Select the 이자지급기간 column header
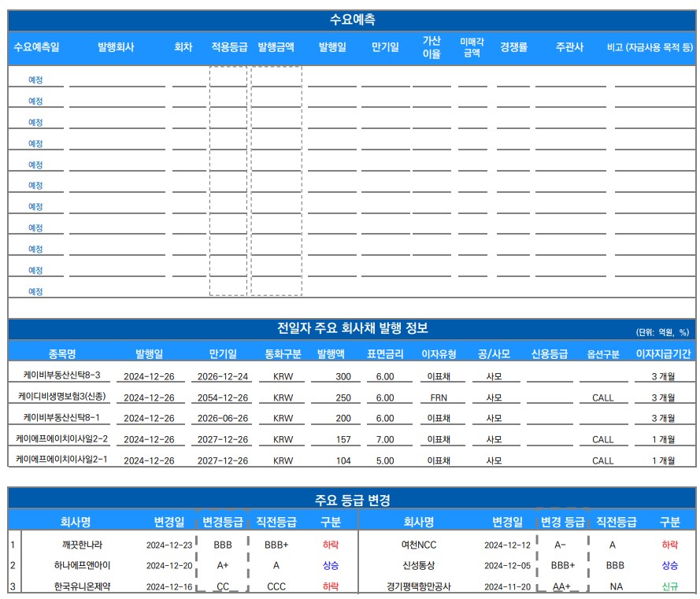700x599 pixels. click(x=663, y=353)
